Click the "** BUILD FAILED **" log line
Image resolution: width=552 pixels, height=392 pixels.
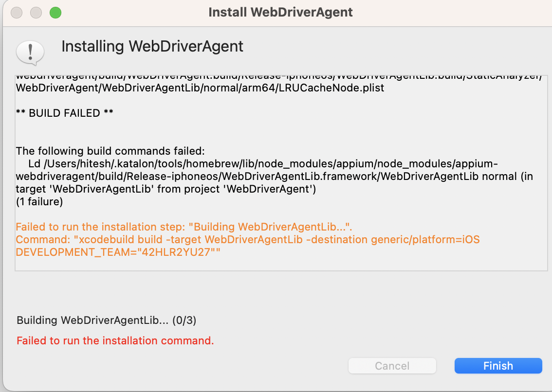[x=65, y=113]
